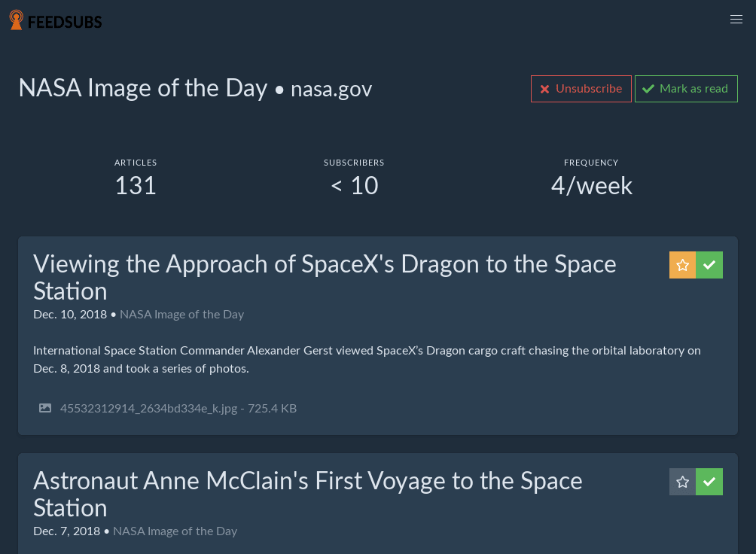Mark the Dragon approach article as unread
Viewport: 756px width, 554px height.
pyautogui.click(x=709, y=265)
